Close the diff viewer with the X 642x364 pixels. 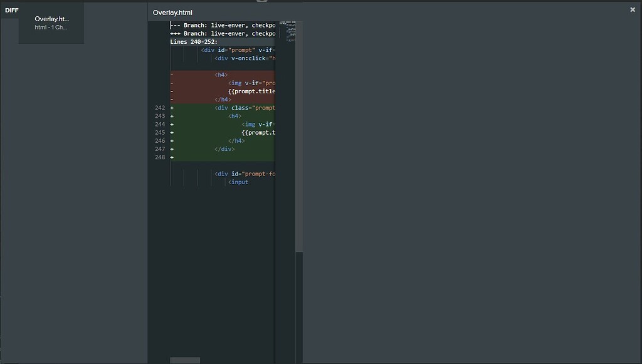[x=633, y=9]
